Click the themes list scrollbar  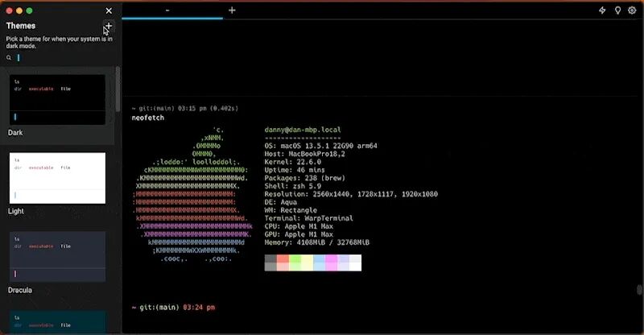click(118, 89)
